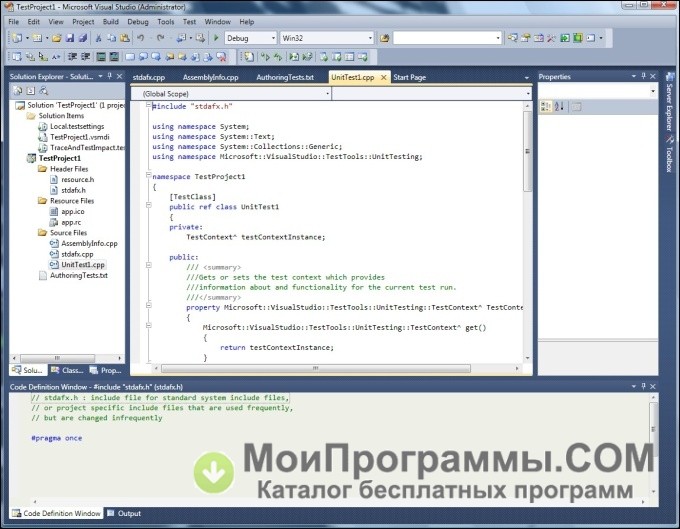Open the Find combo box dropdown

[498, 38]
